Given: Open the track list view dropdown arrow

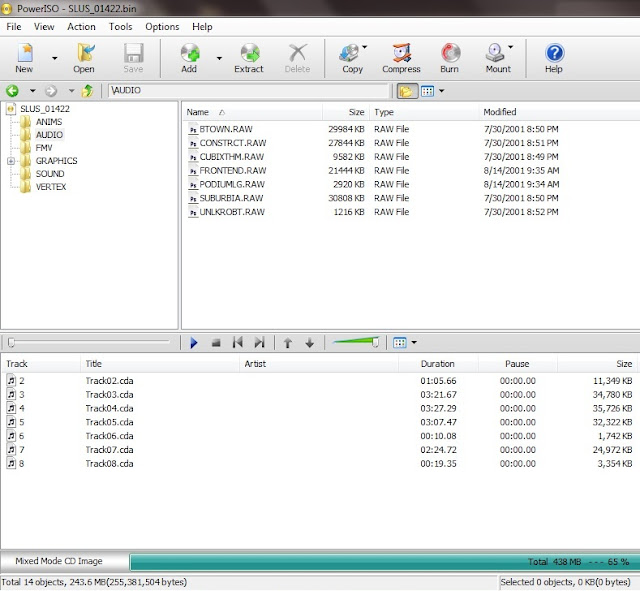Looking at the screenshot, I should click(x=414, y=342).
